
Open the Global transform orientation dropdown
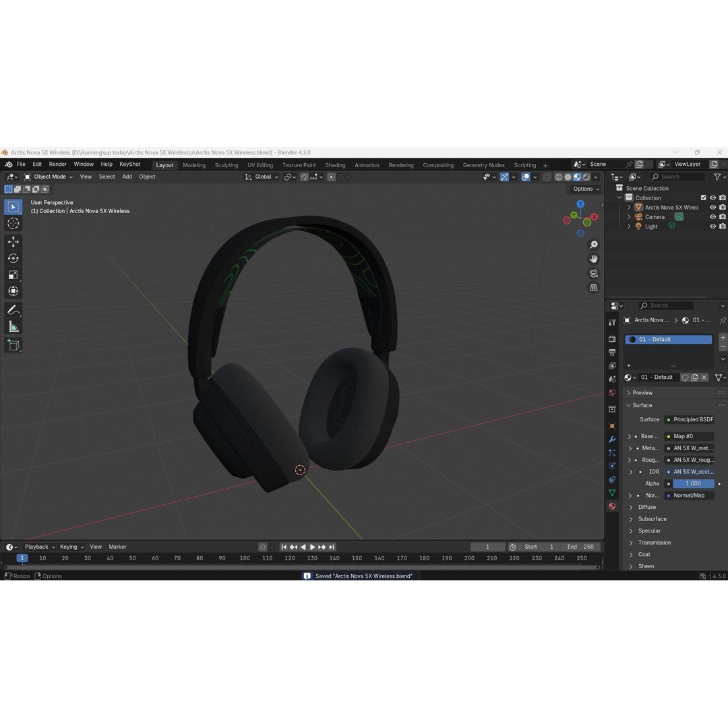click(x=262, y=177)
